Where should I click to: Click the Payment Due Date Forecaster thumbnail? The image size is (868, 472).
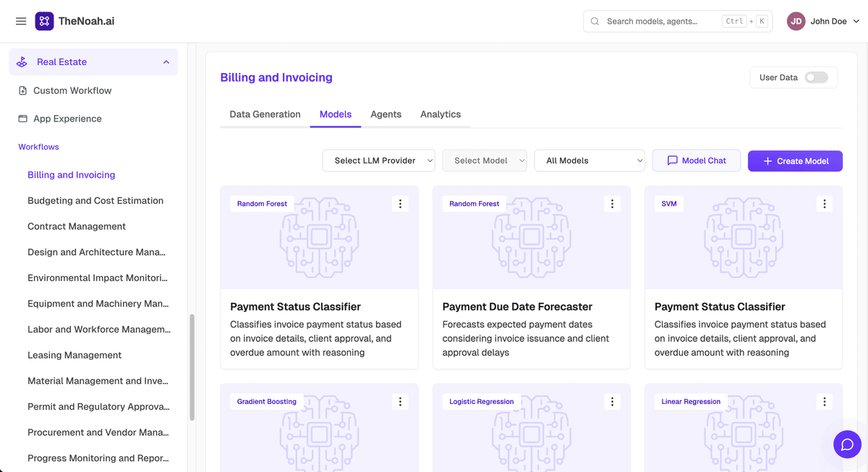[532, 238]
